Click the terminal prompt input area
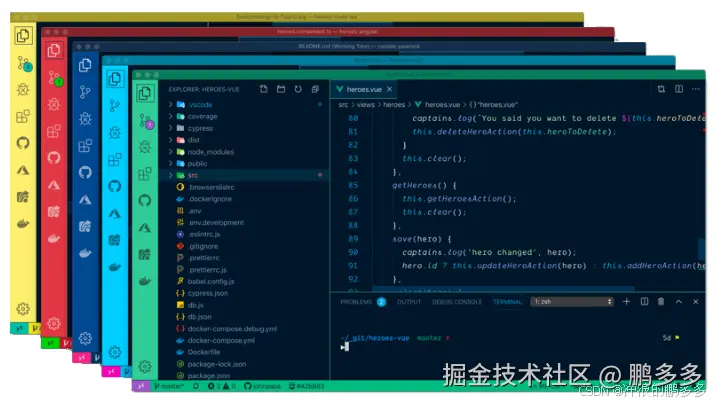718x404 pixels. [400, 346]
